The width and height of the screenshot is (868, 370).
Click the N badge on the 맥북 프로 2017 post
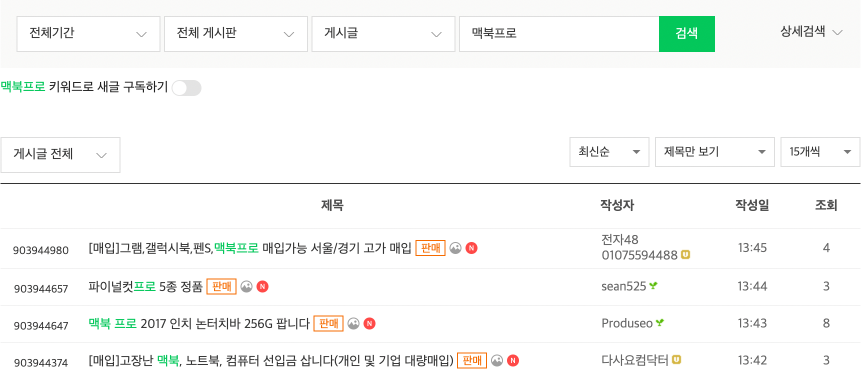click(370, 323)
